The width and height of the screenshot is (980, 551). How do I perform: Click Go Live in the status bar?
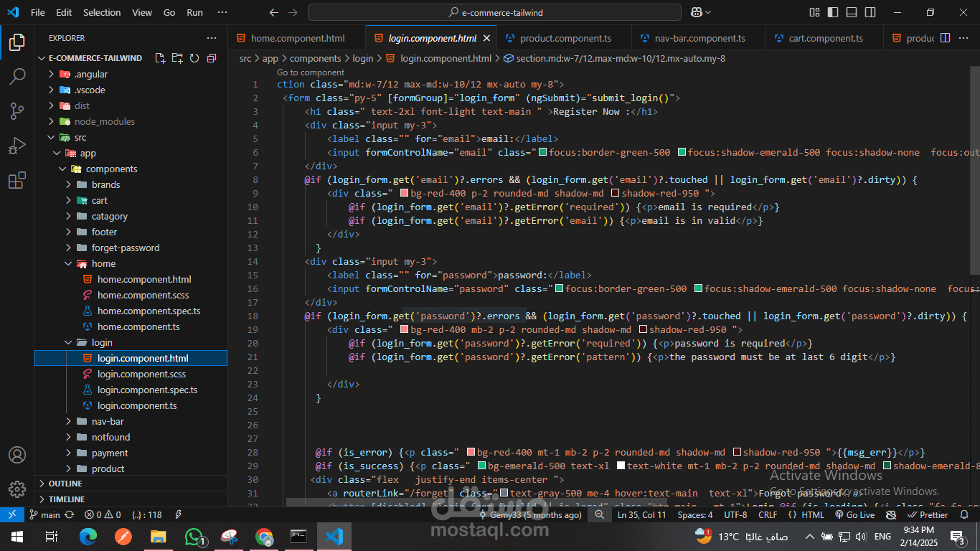(x=854, y=515)
